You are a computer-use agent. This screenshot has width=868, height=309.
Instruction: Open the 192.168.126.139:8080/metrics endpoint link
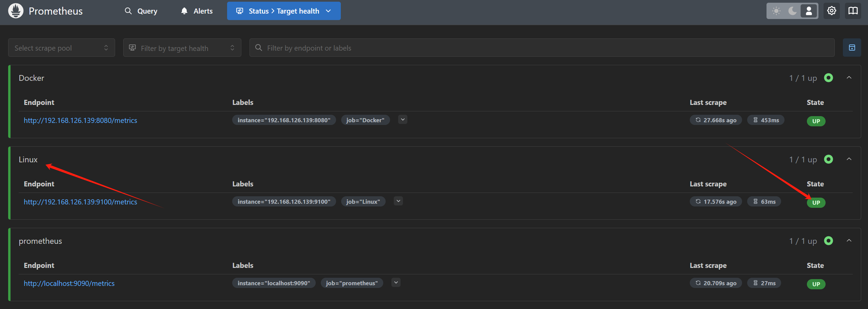pos(80,120)
